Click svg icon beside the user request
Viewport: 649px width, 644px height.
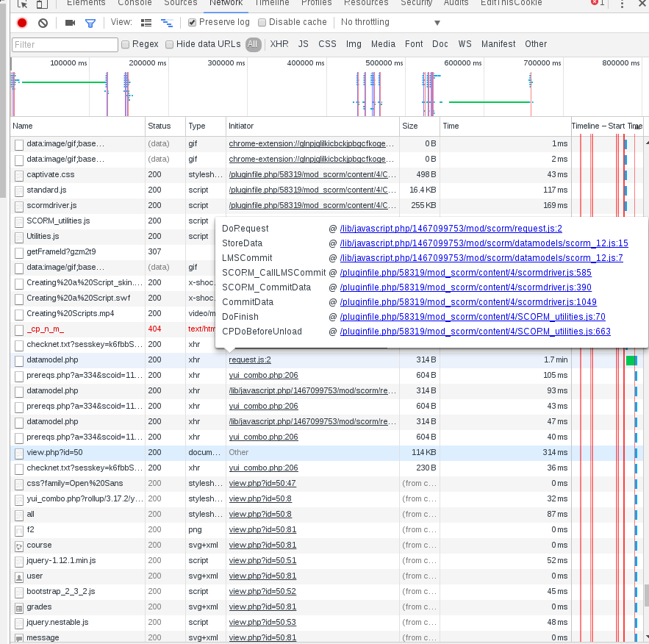point(18,577)
